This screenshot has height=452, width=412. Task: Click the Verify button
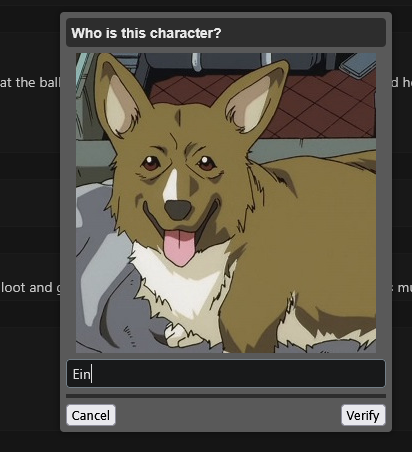tap(363, 415)
